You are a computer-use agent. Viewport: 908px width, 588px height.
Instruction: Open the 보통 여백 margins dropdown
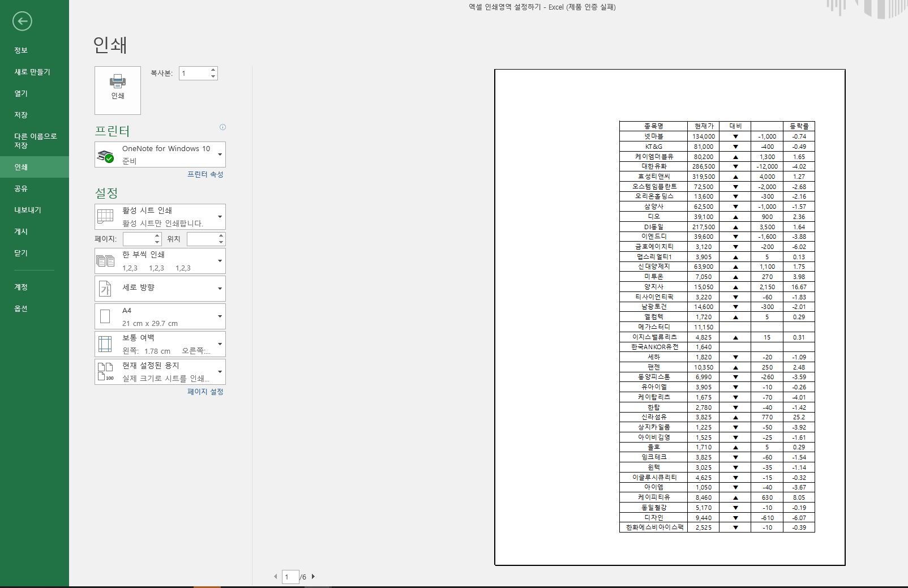[160, 344]
